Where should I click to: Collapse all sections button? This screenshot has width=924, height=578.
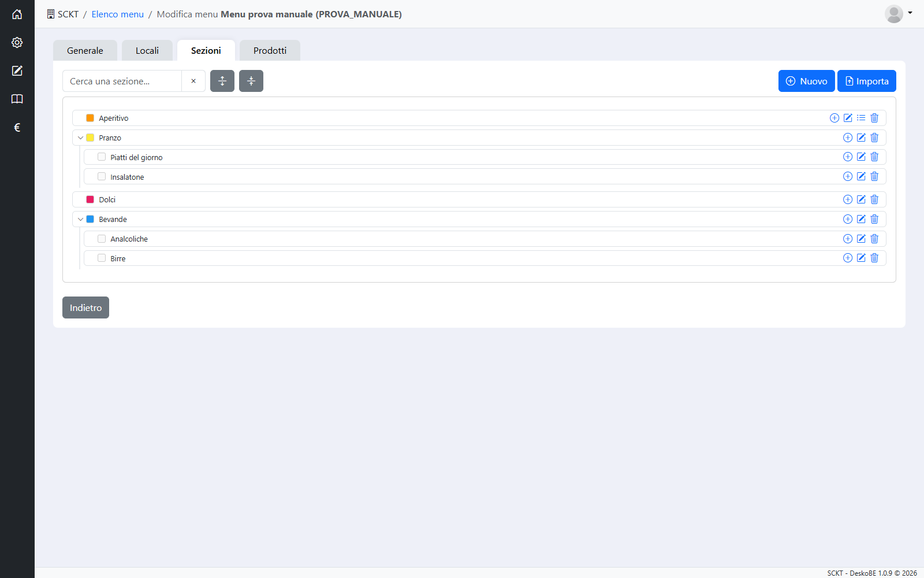click(x=251, y=81)
